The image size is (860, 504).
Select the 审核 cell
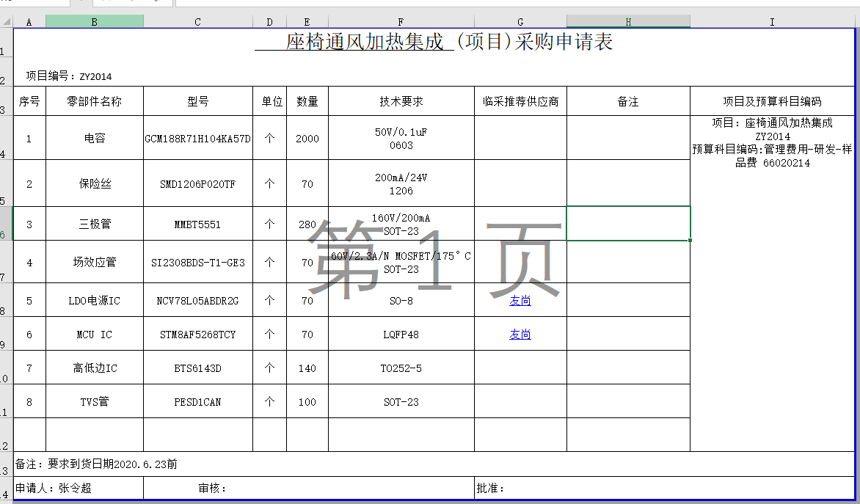[309, 488]
